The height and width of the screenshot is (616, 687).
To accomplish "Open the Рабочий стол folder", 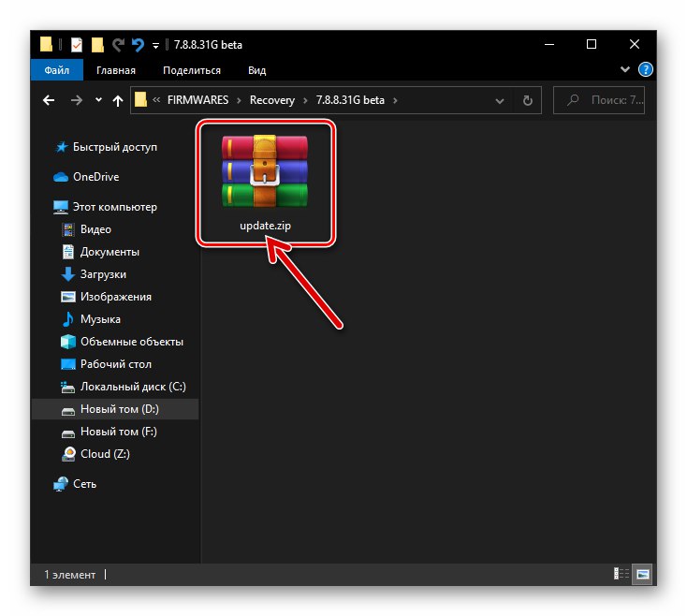I will (x=116, y=364).
